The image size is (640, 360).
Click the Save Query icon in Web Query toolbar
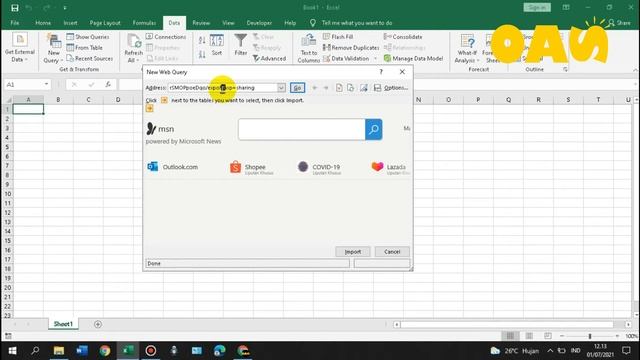pyautogui.click(x=377, y=88)
